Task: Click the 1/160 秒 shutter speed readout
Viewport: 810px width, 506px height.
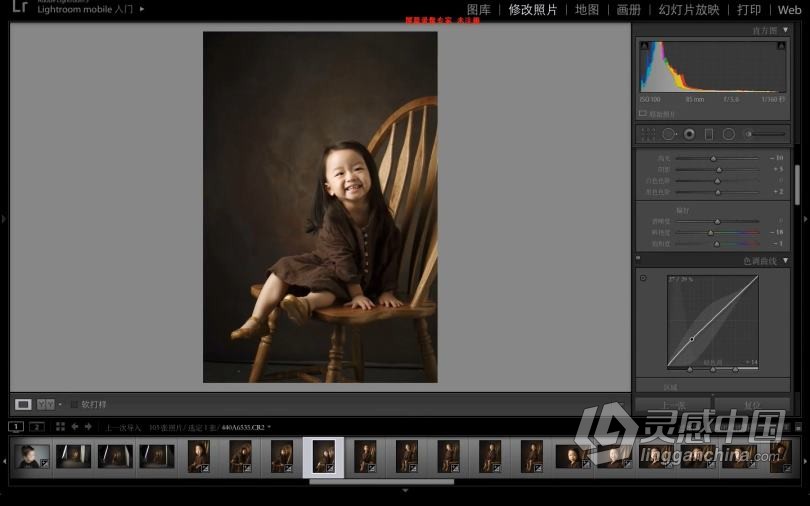Action: [x=773, y=99]
